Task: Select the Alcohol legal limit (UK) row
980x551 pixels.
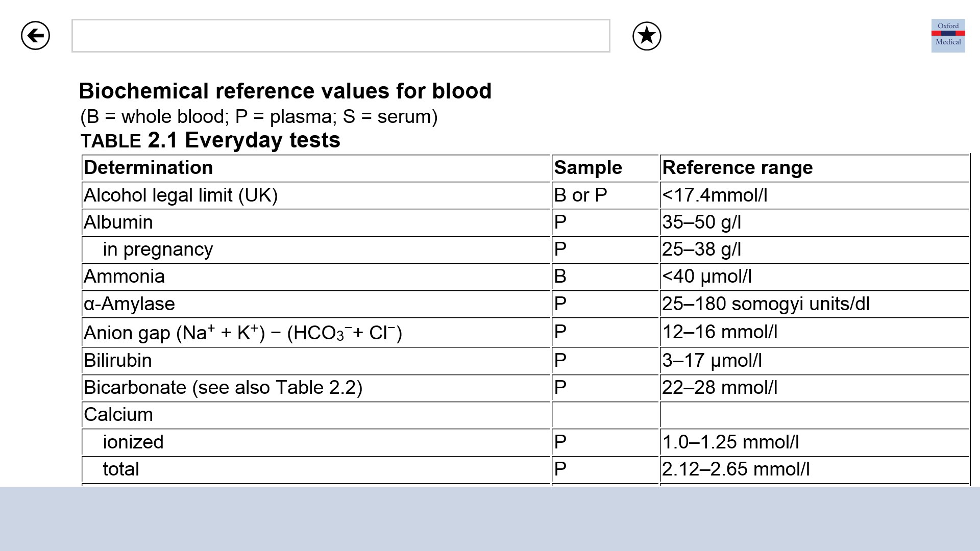Action: coord(181,195)
